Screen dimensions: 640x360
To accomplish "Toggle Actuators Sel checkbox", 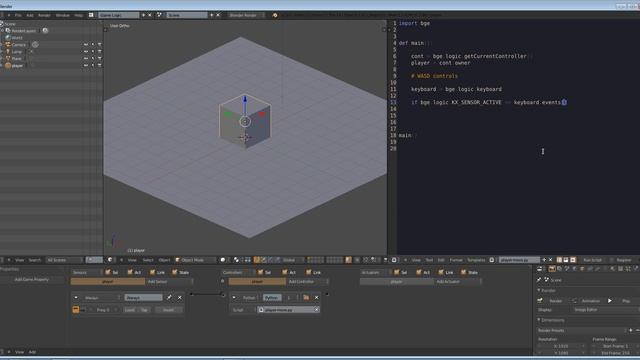I will pos(397,272).
